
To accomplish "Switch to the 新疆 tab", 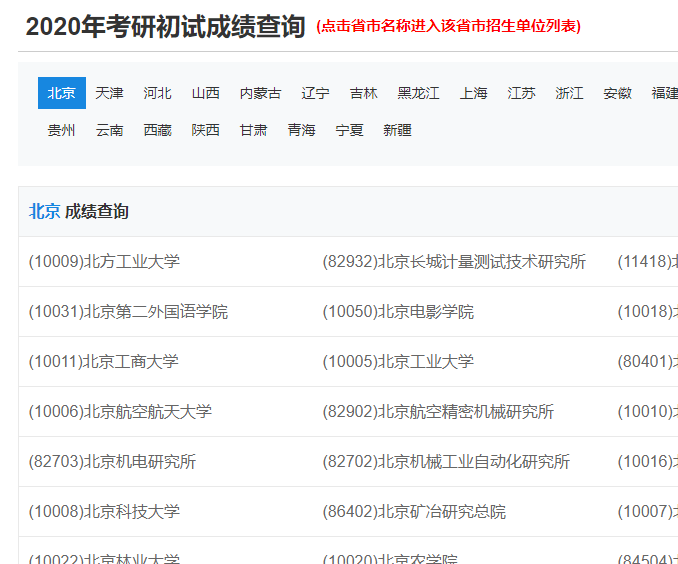I will coord(397,130).
